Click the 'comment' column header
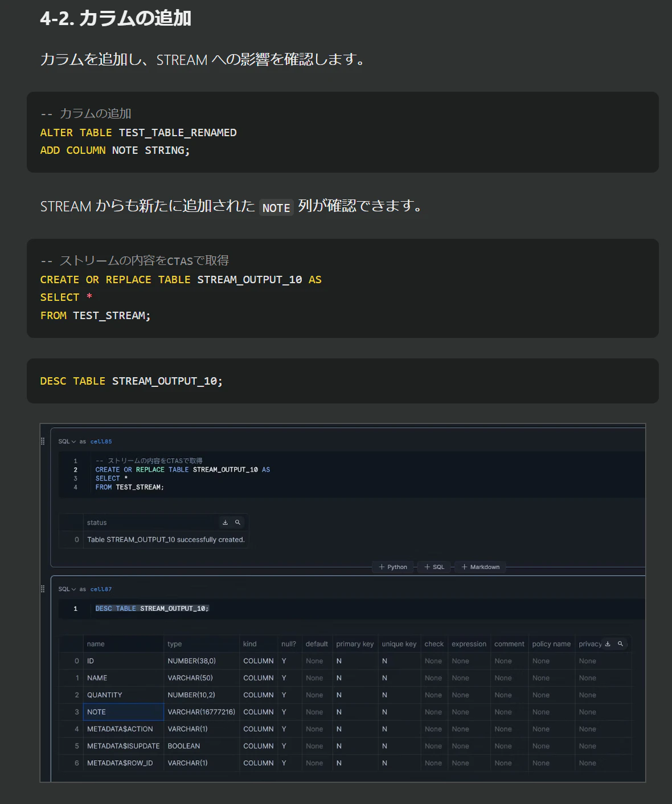672x804 pixels. click(x=509, y=644)
